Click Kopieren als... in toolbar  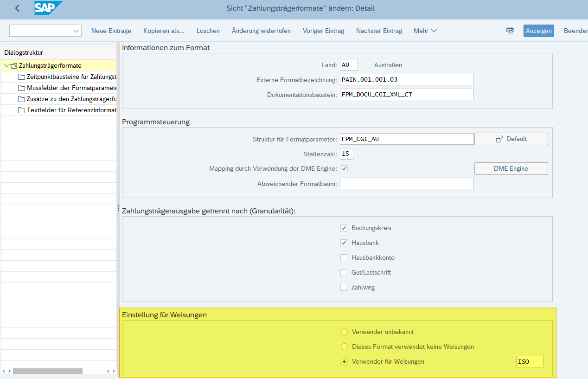pos(164,31)
